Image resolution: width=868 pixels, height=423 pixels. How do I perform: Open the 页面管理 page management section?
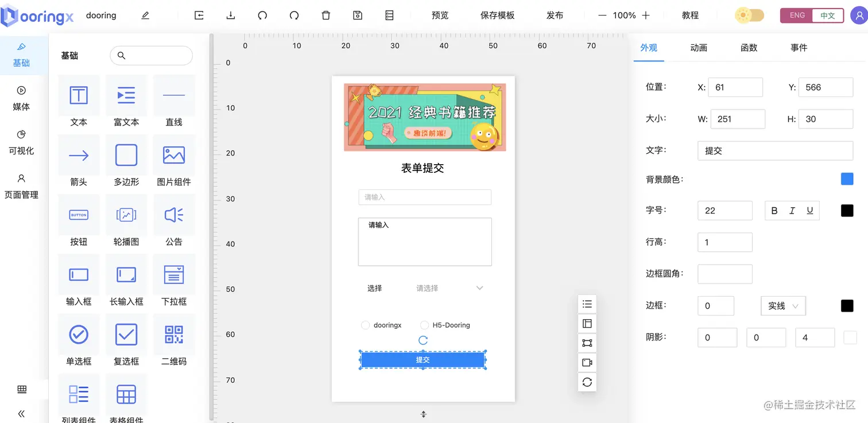tap(22, 187)
